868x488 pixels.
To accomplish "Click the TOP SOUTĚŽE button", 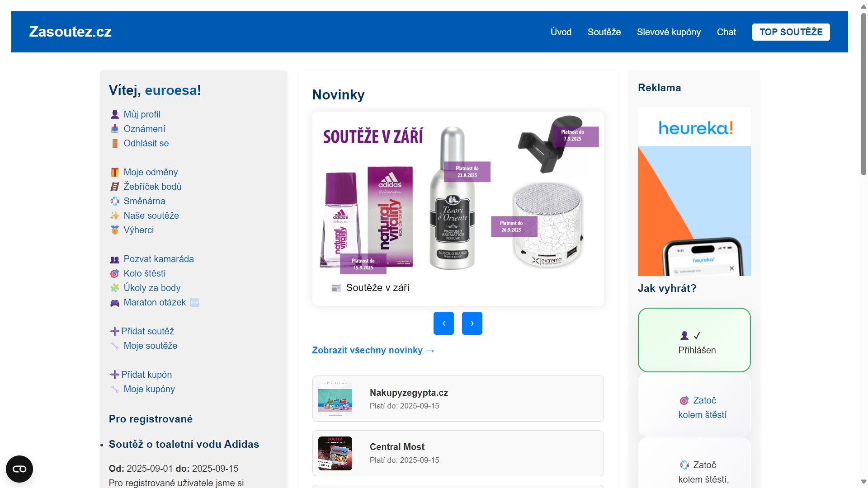I will click(791, 32).
